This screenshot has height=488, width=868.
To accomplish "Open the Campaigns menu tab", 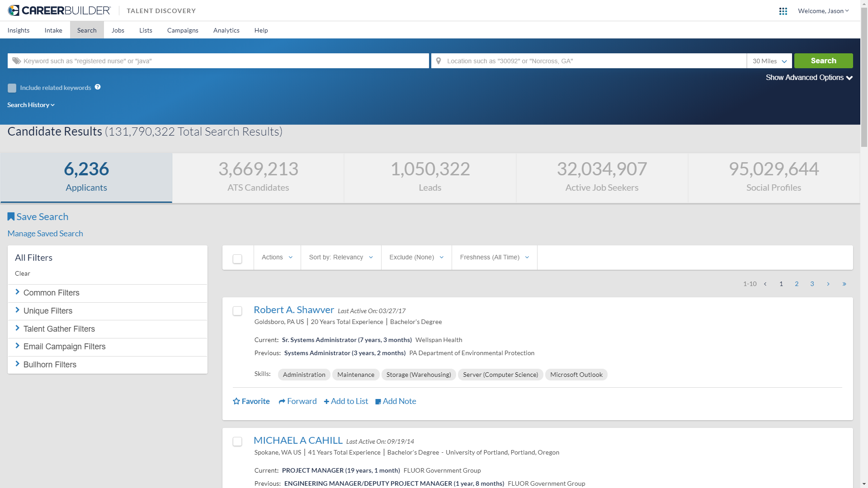I will coord(183,30).
